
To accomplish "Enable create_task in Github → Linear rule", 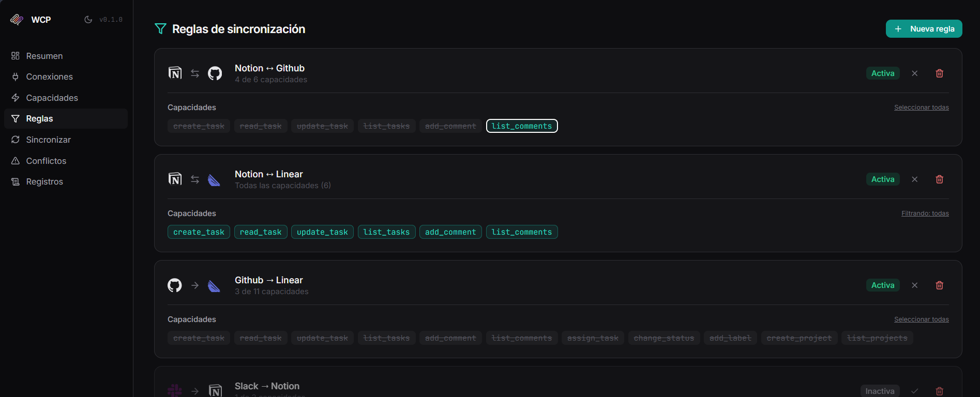I will click(x=199, y=338).
